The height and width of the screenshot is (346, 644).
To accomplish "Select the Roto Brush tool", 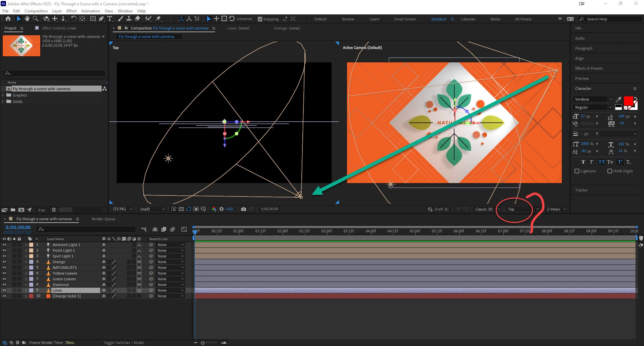I will point(148,19).
